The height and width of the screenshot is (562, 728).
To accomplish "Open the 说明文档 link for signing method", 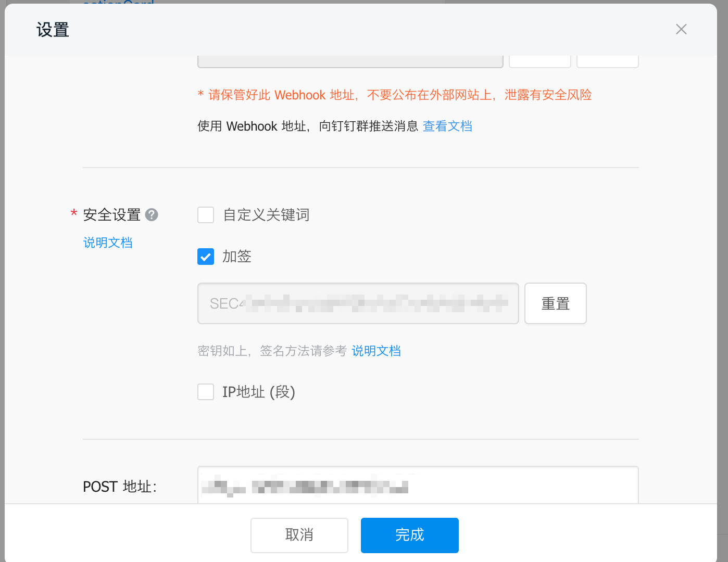I will [376, 351].
